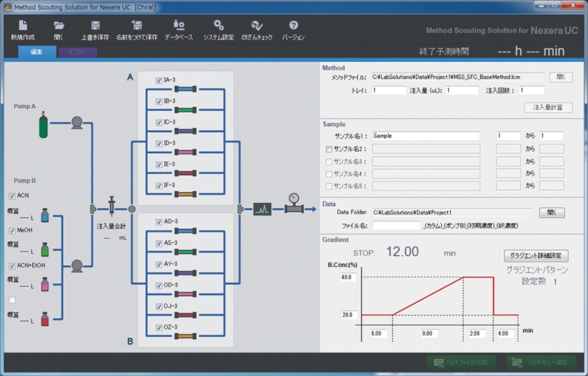Uncheck the IF-3 column checkbox
This screenshot has height=376, width=588.
click(x=159, y=185)
